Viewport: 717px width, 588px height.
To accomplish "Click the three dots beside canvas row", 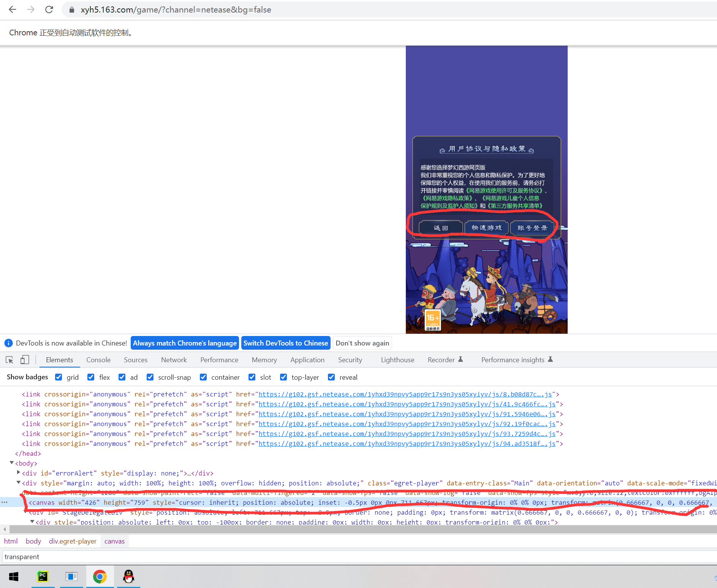I will [x=4, y=502].
